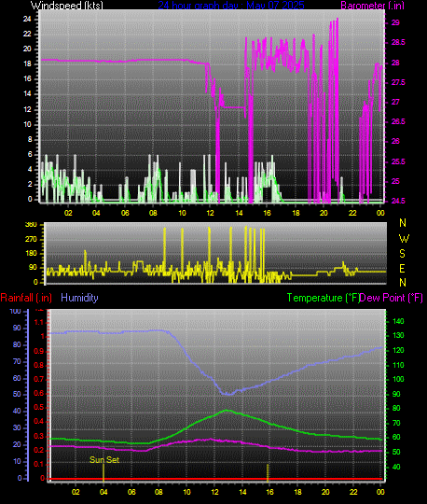Click the green temperature peak near hour 13
This screenshot has height=504, width=427.
coord(227,410)
